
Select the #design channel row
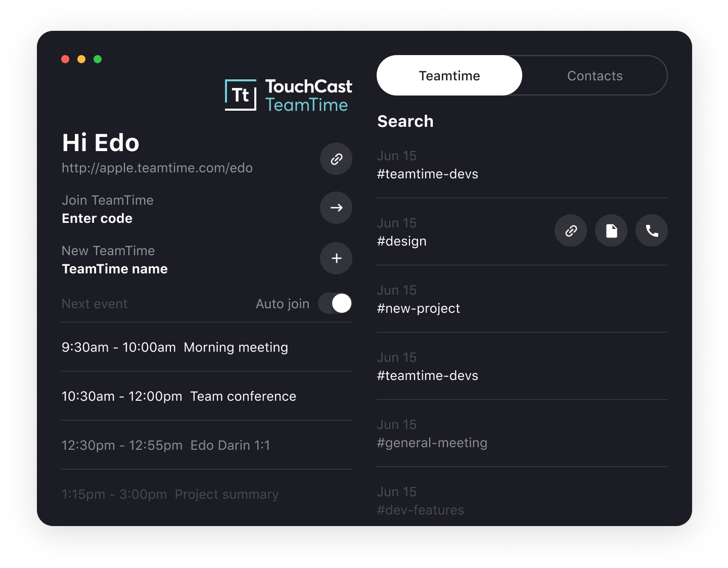pos(522,232)
